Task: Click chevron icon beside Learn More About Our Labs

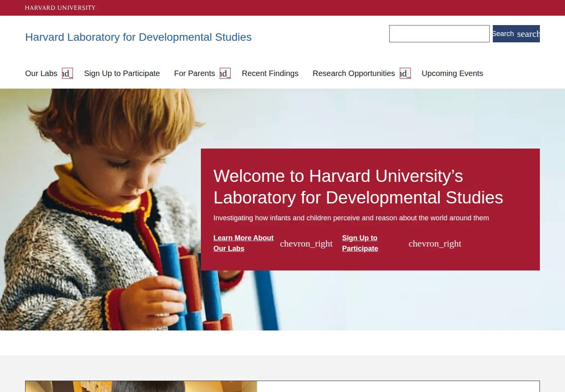Action: coord(306,243)
